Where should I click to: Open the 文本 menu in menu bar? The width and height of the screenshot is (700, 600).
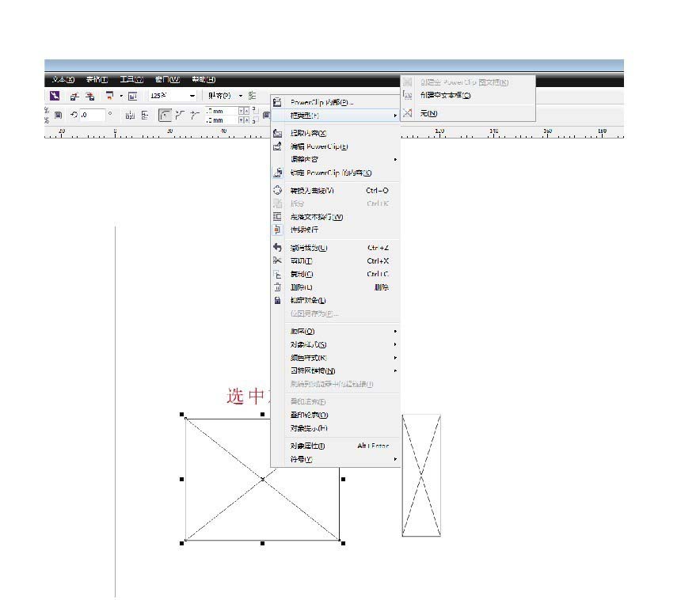click(63, 79)
